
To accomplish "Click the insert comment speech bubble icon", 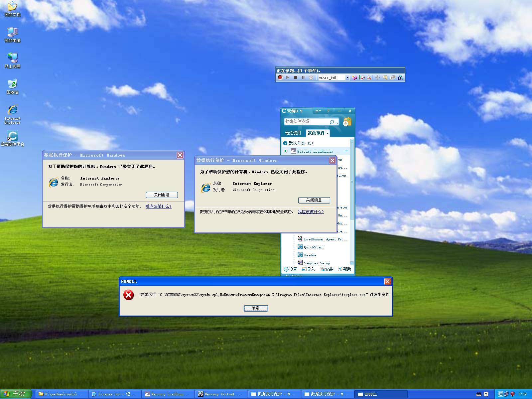I will [x=385, y=77].
